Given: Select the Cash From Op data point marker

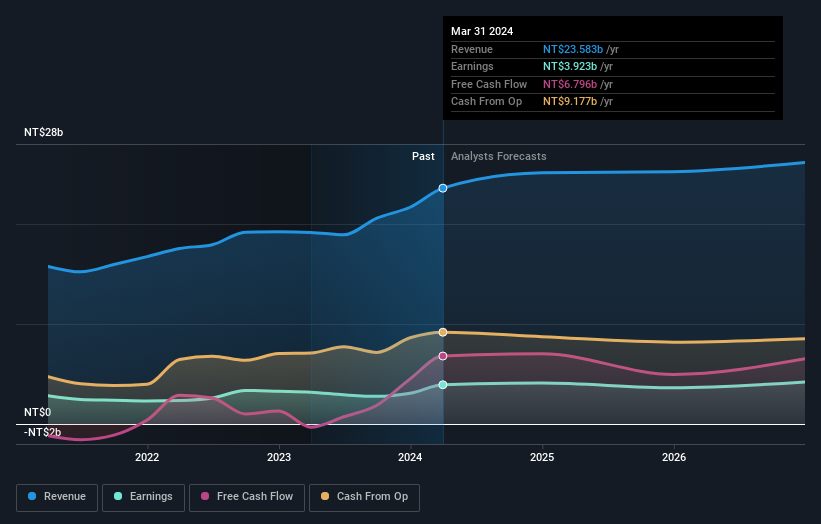Looking at the screenshot, I should tap(443, 332).
